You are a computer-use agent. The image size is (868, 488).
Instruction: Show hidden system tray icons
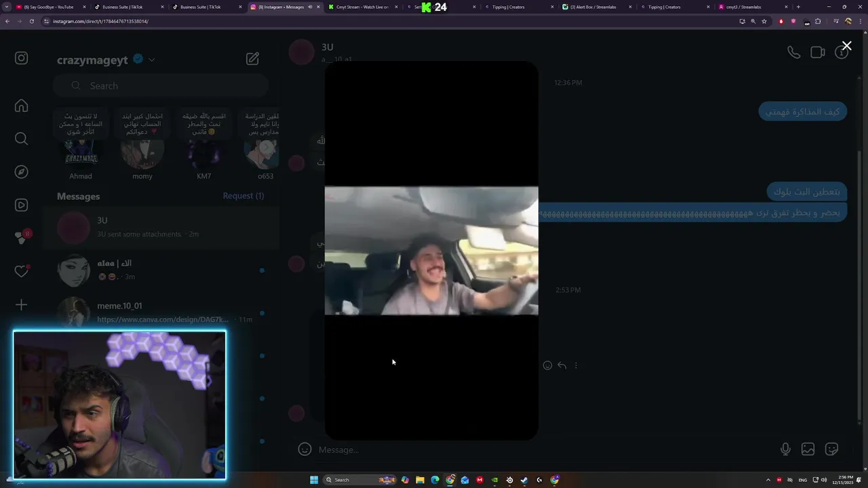point(768,480)
